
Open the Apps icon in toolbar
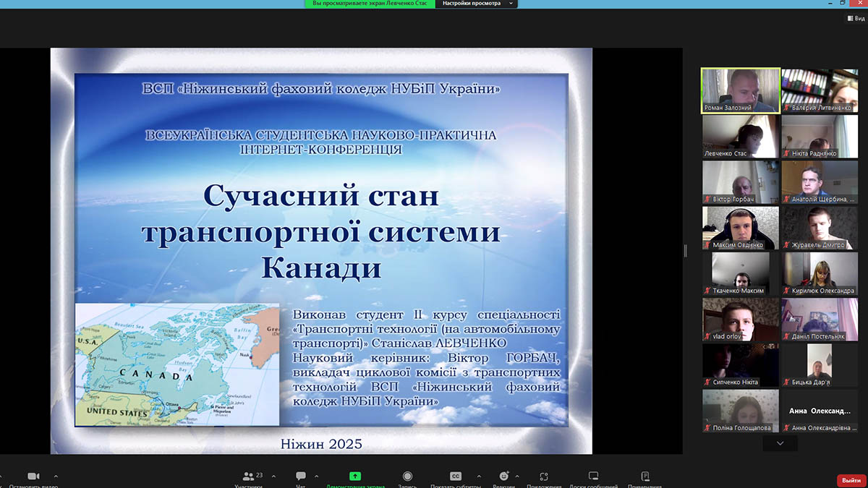pos(544,476)
